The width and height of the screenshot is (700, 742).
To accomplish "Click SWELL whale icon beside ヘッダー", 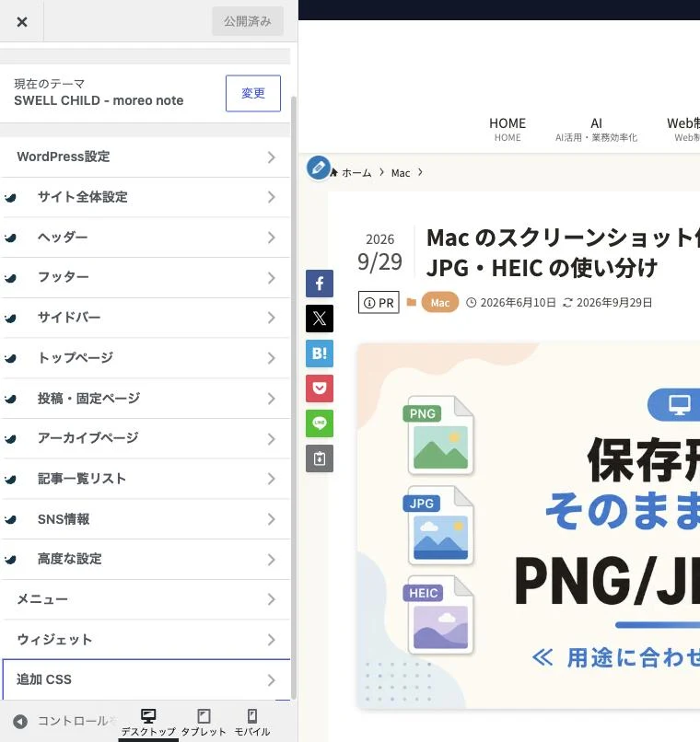I will point(10,238).
